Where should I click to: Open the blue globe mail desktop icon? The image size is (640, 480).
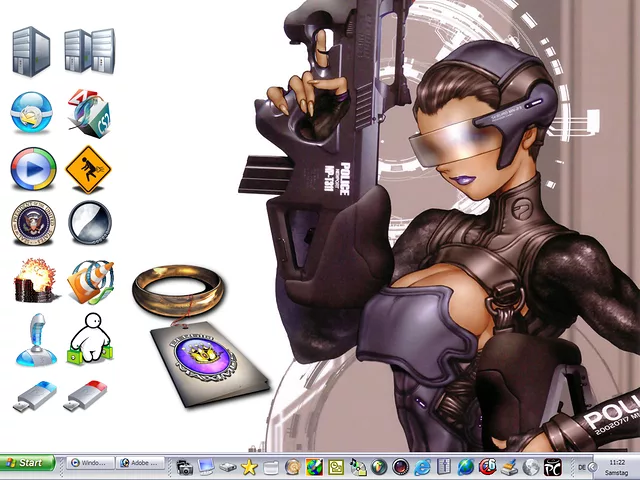pos(32,111)
